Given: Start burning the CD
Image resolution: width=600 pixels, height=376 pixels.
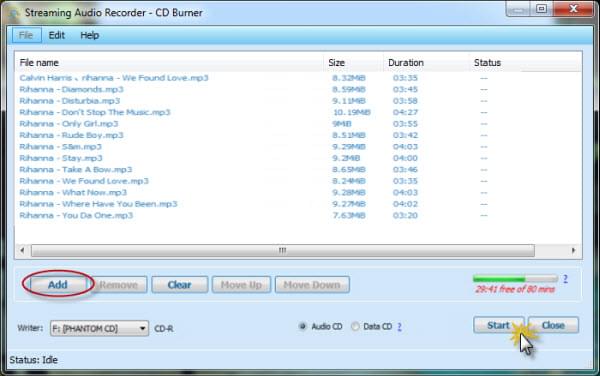Looking at the screenshot, I should pos(498,325).
